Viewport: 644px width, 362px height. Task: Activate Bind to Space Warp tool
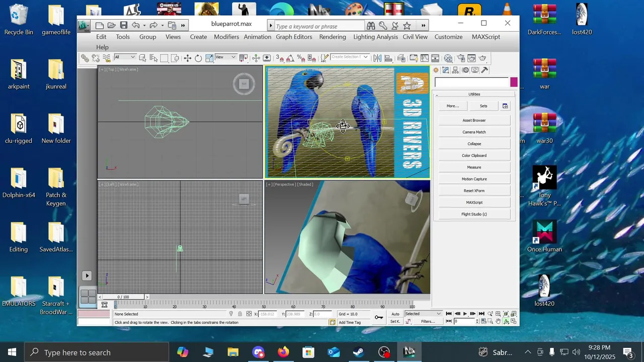point(107,58)
